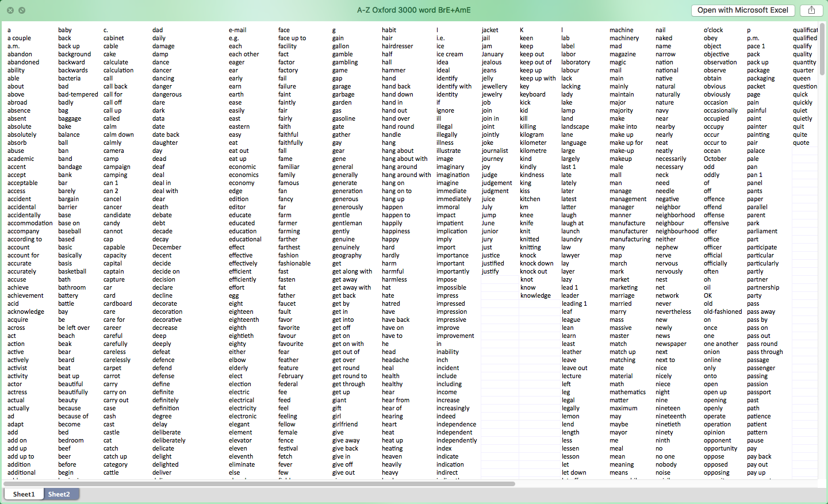Screen dimensions: 828x504
Task: Click the cell 'knowledge'
Action: [535, 295]
